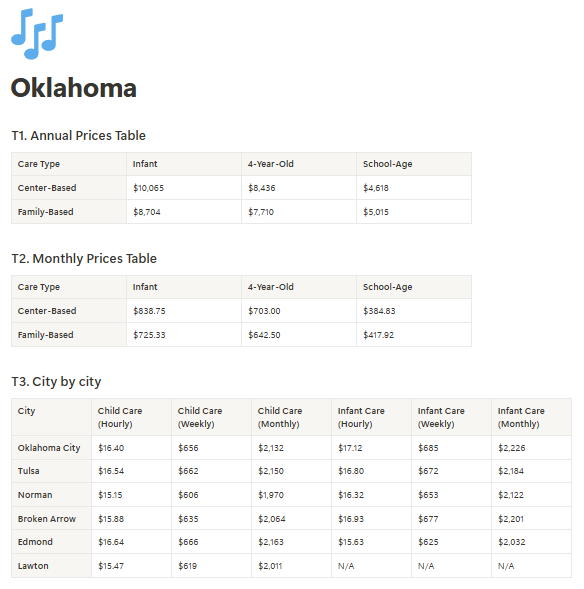Screen dimensions: 584x589
Task: Click the T2. Monthly Prices Table heading
Action: coord(84,259)
